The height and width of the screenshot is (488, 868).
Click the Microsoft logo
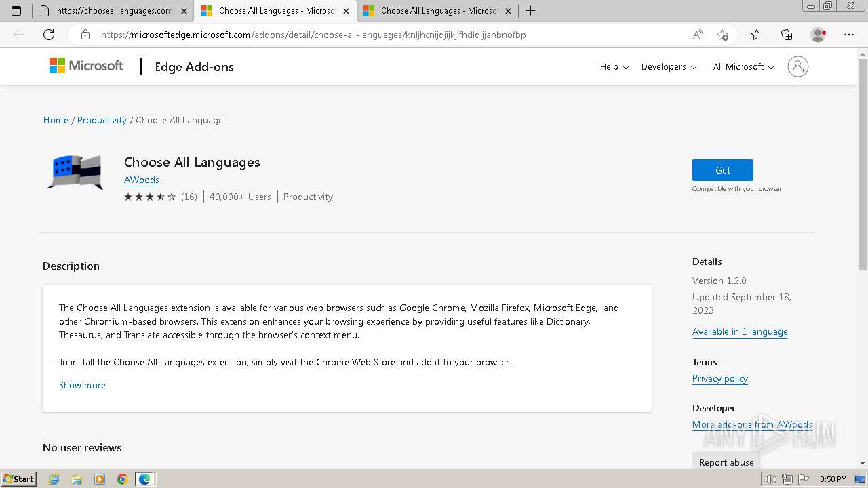[86, 66]
